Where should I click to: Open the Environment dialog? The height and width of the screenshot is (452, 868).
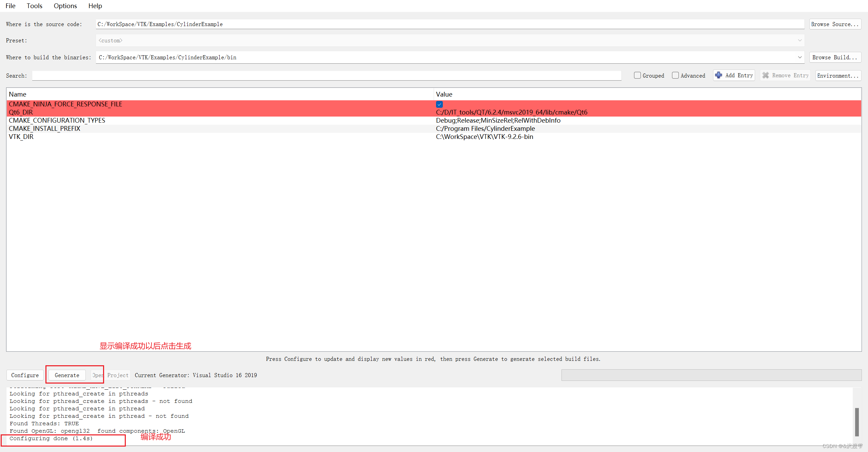(x=838, y=75)
